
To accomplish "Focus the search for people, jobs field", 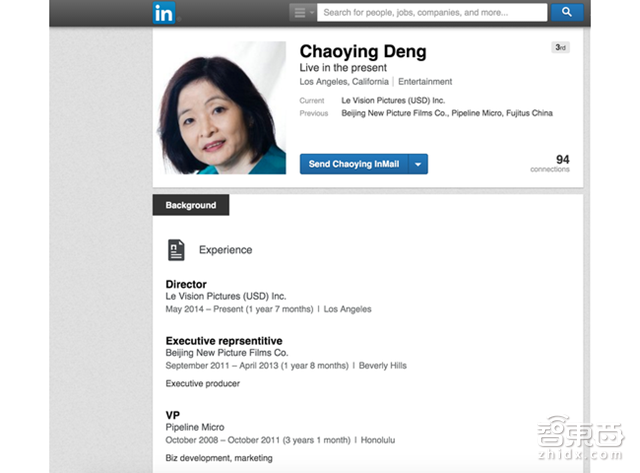I will click(x=432, y=12).
